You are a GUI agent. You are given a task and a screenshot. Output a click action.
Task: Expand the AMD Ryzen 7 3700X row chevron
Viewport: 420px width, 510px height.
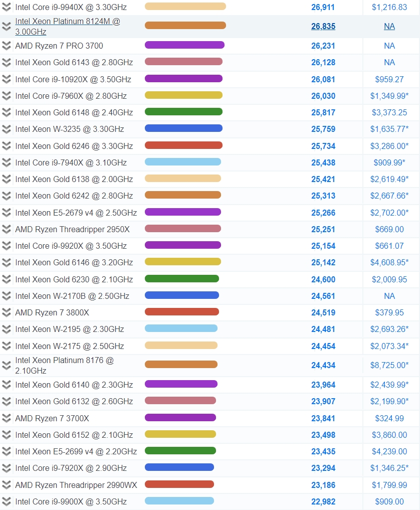[x=7, y=418]
